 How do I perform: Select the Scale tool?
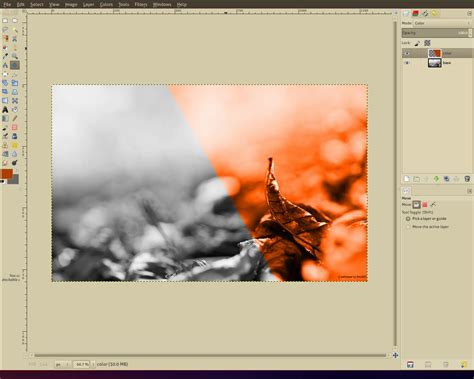tap(15, 83)
